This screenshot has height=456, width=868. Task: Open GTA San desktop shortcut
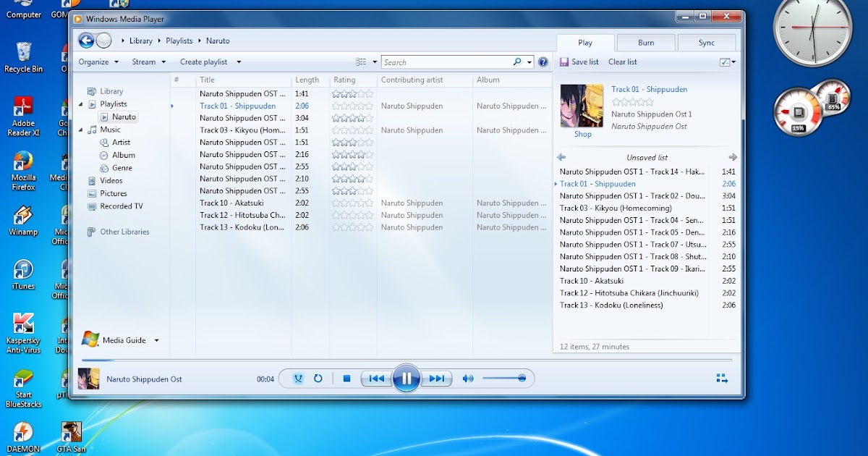72,438
